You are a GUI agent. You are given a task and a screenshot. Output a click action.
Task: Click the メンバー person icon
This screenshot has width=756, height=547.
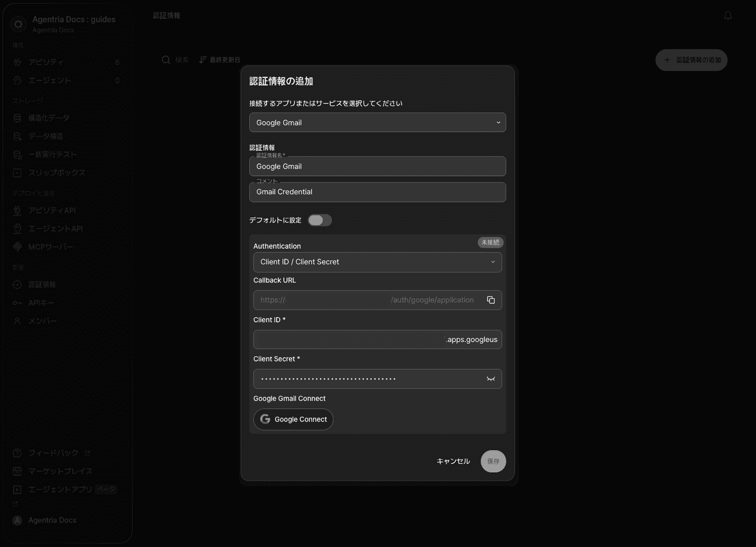coord(17,321)
